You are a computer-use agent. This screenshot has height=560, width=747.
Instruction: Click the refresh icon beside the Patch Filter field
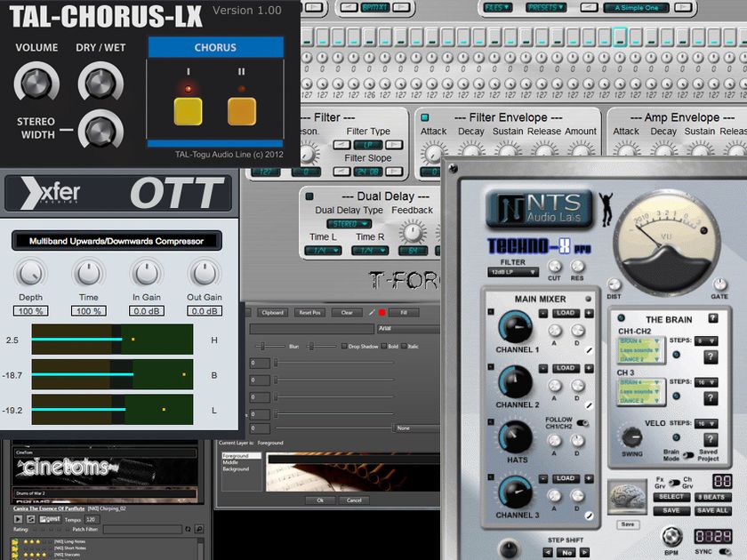click(189, 529)
